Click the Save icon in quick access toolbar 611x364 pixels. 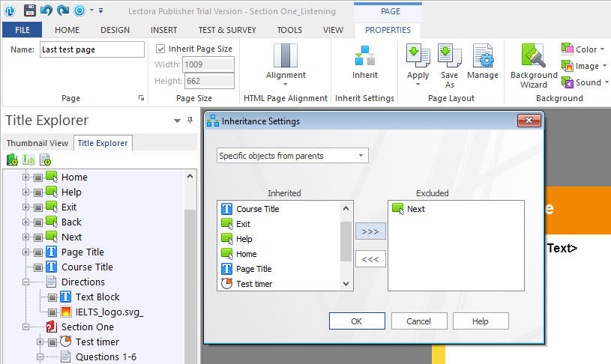point(30,10)
